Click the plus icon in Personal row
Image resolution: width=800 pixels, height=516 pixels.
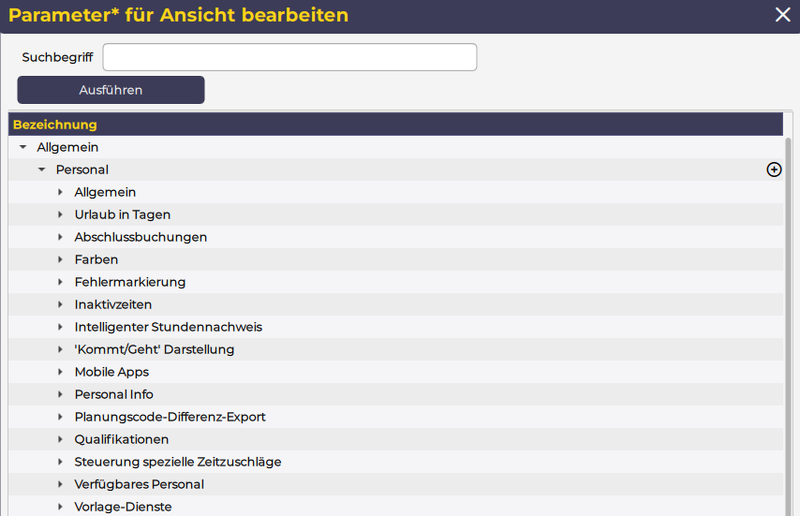tap(773, 170)
